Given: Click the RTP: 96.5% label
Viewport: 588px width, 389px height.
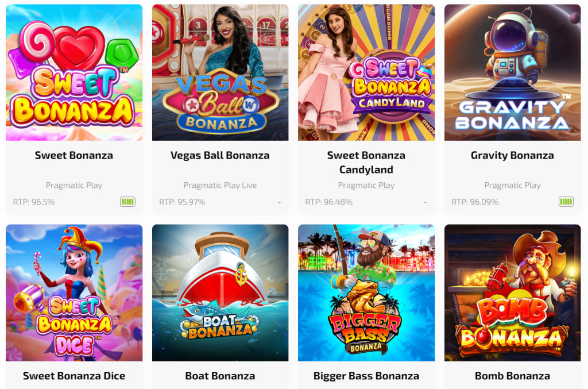Looking at the screenshot, I should point(34,202).
